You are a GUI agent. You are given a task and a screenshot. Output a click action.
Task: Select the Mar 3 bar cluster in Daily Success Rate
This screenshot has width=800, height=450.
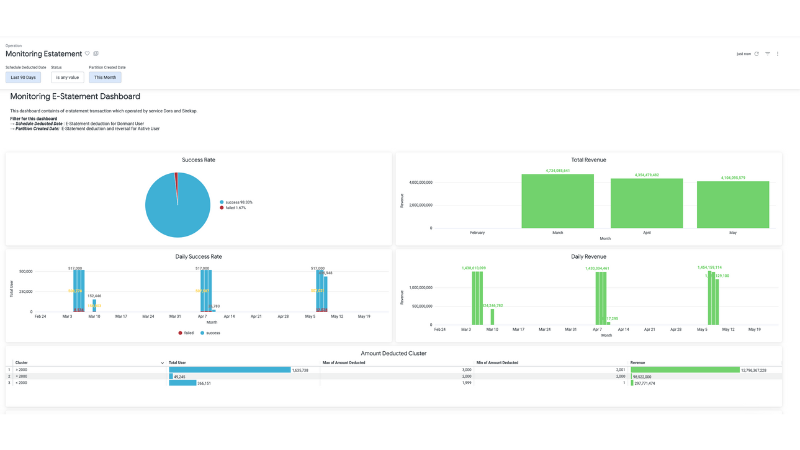(x=79, y=291)
